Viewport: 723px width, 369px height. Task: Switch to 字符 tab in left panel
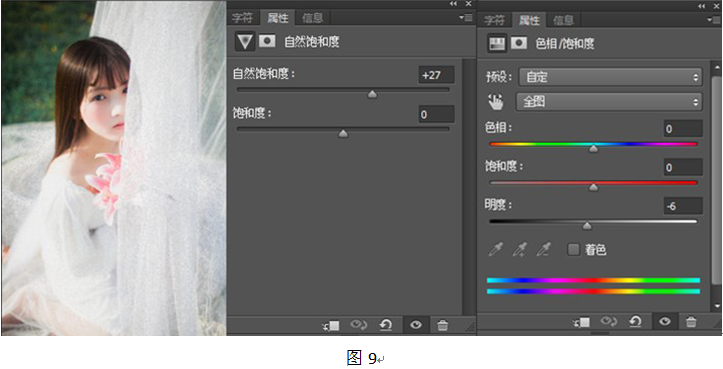pos(243,18)
